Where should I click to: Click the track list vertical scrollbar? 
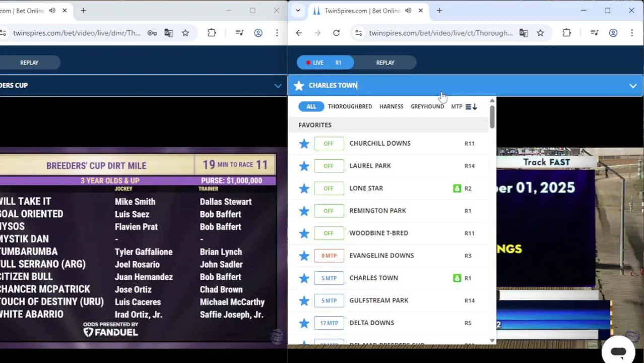click(x=492, y=117)
